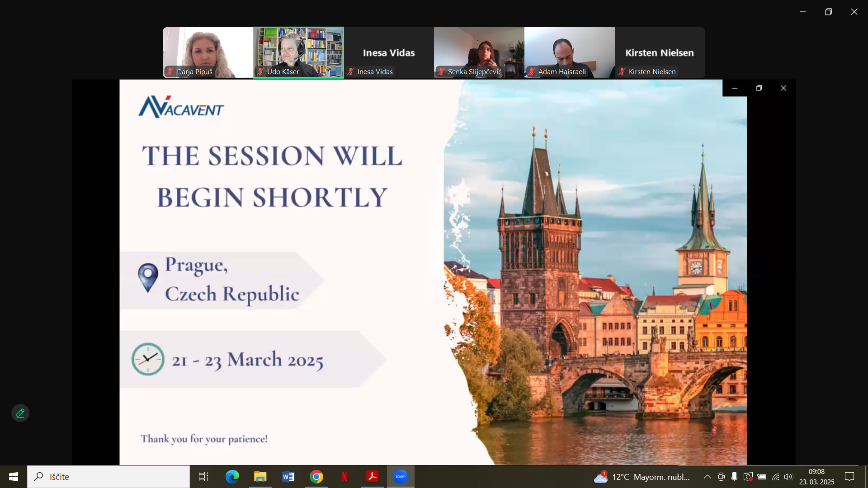Click the Meet Now camera tray icon

722,477
